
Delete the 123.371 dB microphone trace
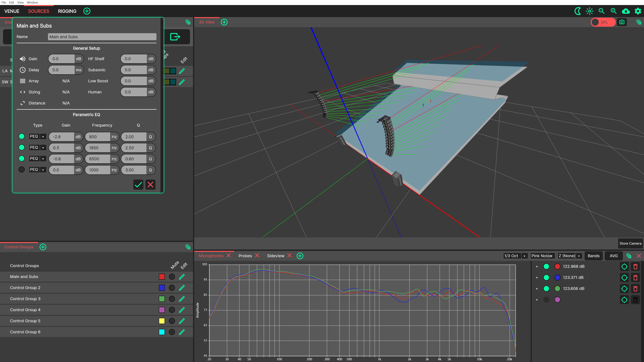pyautogui.click(x=635, y=277)
